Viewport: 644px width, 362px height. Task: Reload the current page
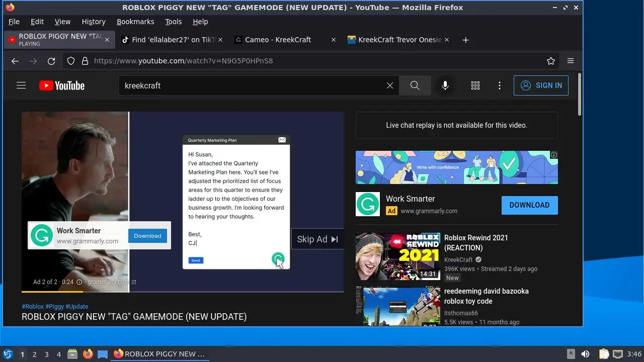[x=51, y=61]
